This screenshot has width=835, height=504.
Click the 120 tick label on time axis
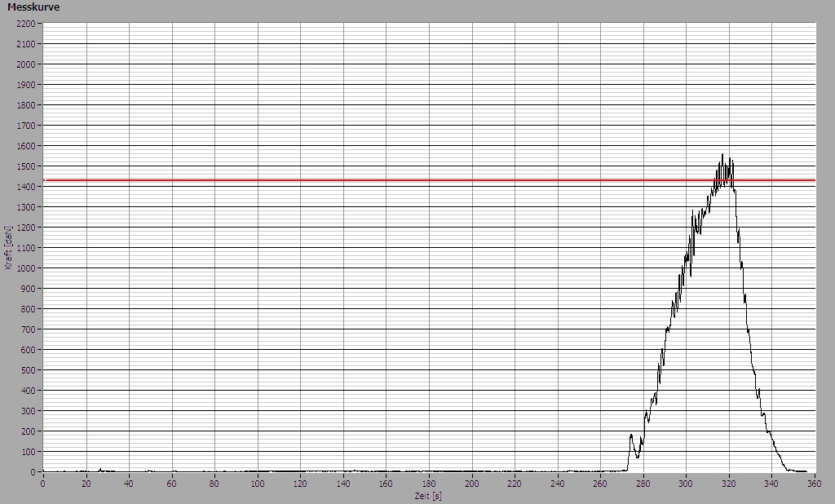[300, 484]
